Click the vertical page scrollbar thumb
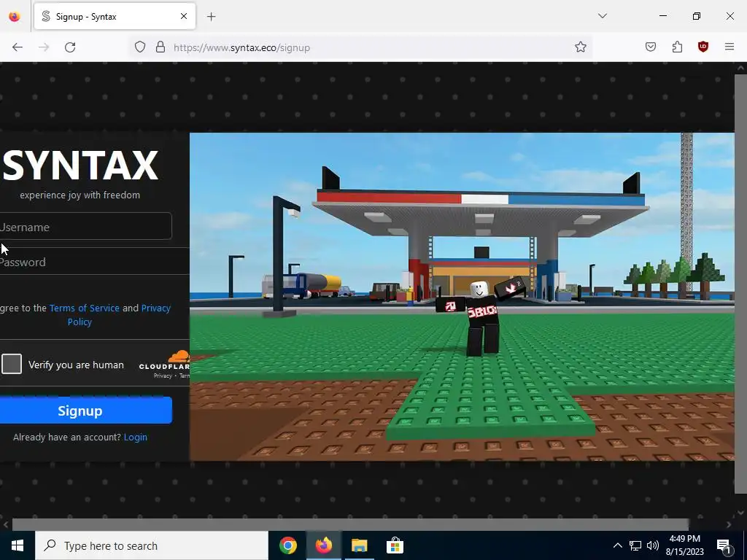Viewport: 747px width, 560px height. 740,284
